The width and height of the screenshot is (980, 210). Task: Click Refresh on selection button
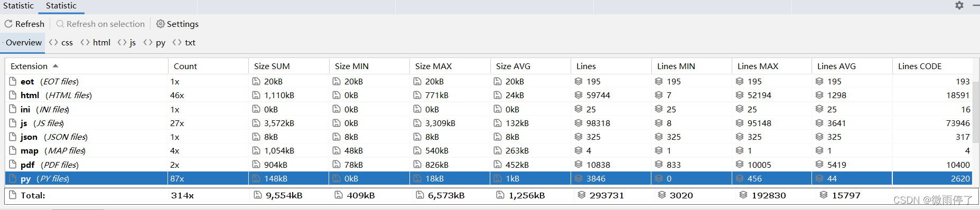click(100, 24)
